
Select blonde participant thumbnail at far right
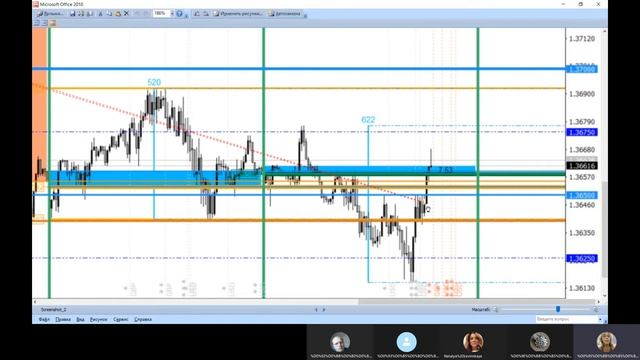(607, 342)
